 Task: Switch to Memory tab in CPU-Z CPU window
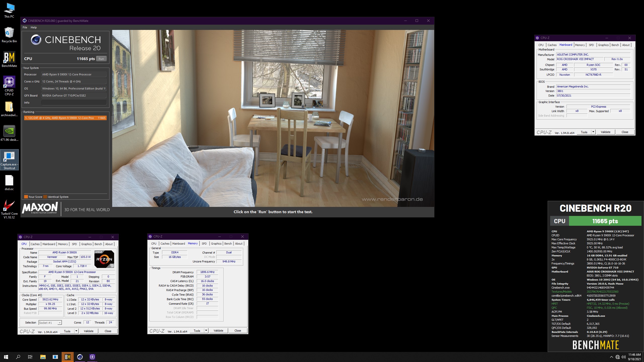pyautogui.click(x=63, y=244)
